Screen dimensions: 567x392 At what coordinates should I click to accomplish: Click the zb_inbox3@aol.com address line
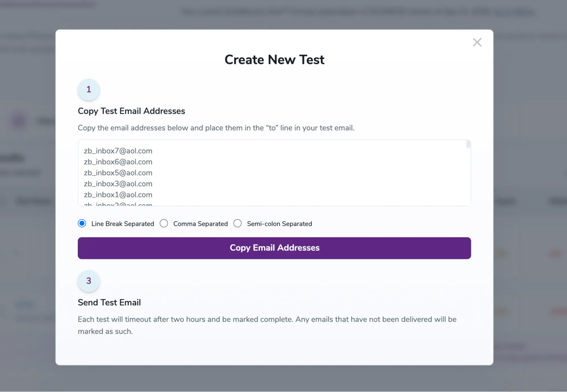coord(118,184)
